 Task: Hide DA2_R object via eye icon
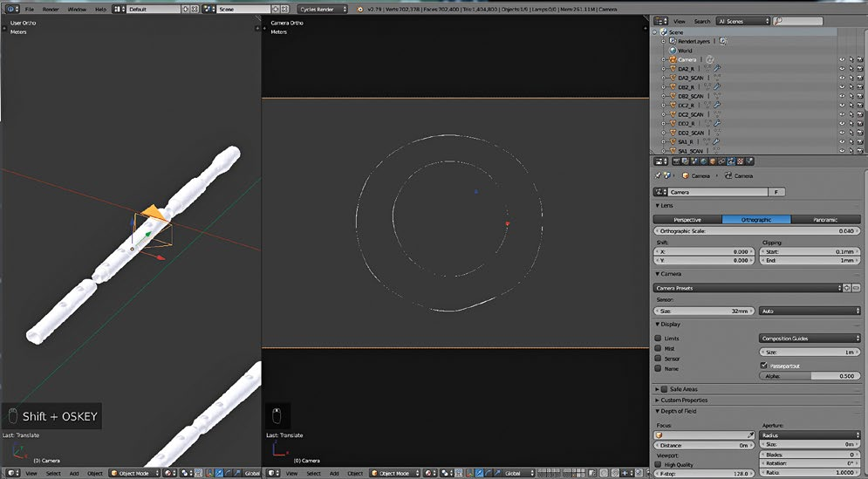pyautogui.click(x=842, y=69)
